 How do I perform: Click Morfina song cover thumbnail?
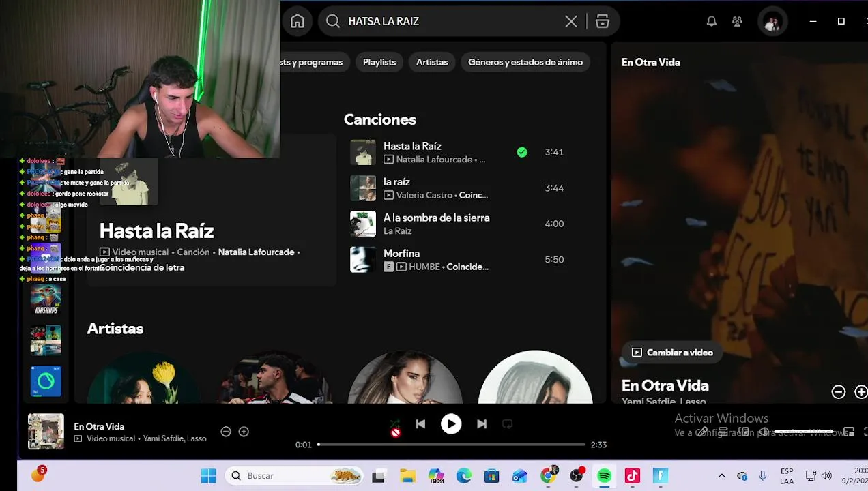coord(363,260)
